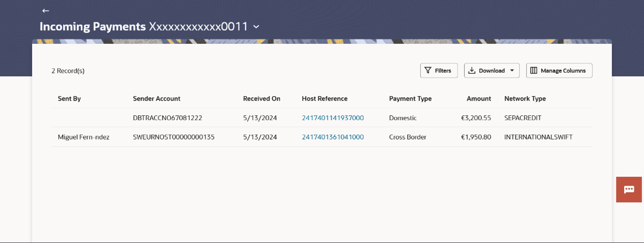This screenshot has width=644, height=243.
Task: Sort by the Sent By column header
Action: coord(69,99)
